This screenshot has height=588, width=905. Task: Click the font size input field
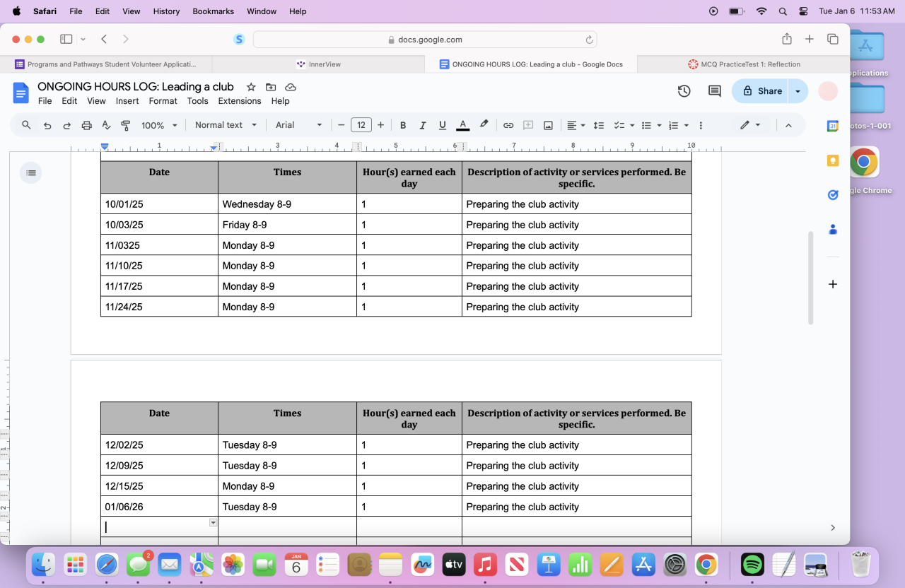point(361,125)
